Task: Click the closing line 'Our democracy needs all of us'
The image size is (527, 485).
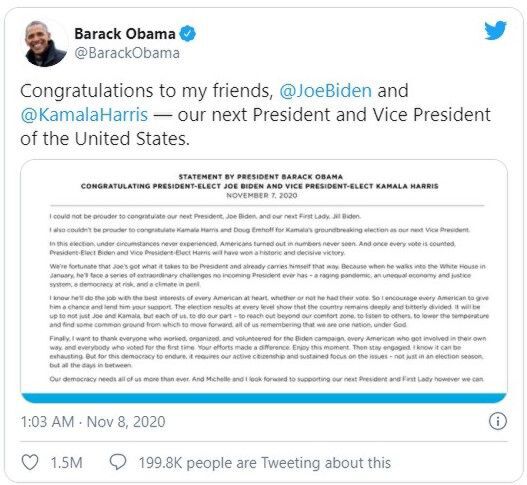Action: pyautogui.click(x=267, y=379)
